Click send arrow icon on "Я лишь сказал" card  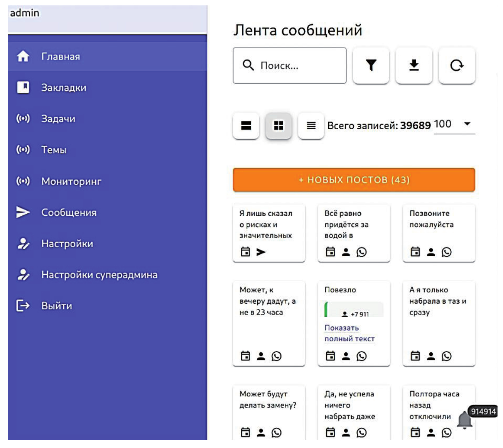tap(261, 252)
